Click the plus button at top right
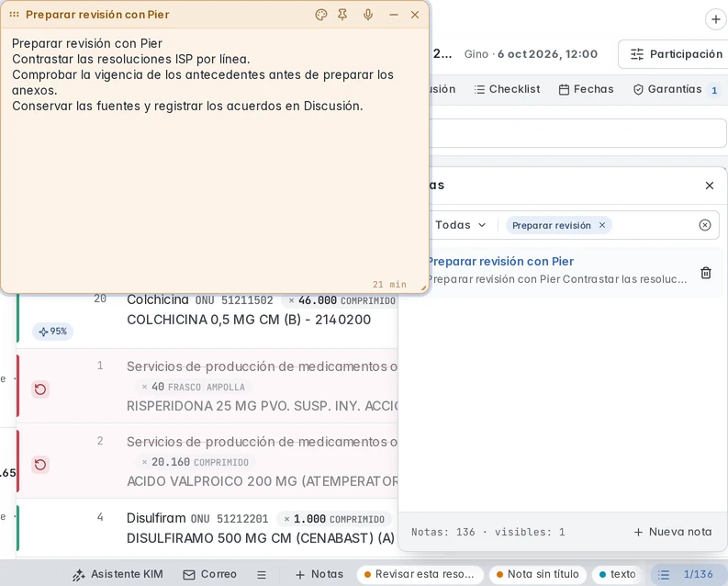 coord(715,19)
